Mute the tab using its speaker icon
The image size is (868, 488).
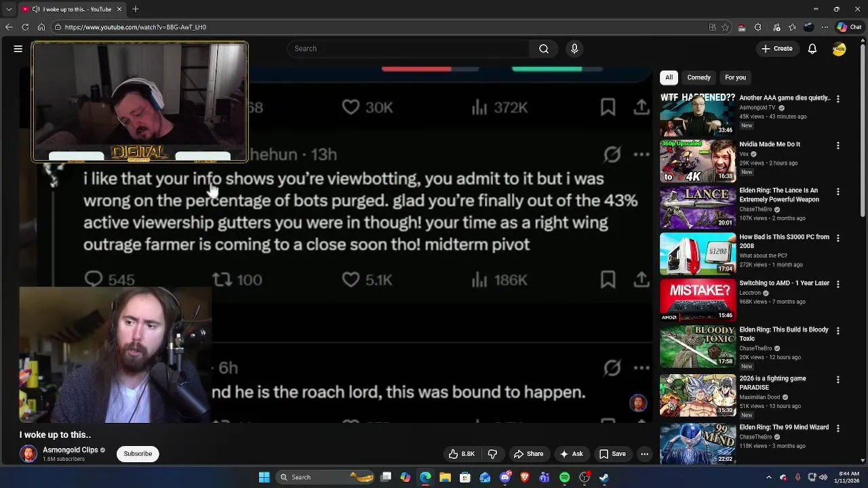coord(36,9)
